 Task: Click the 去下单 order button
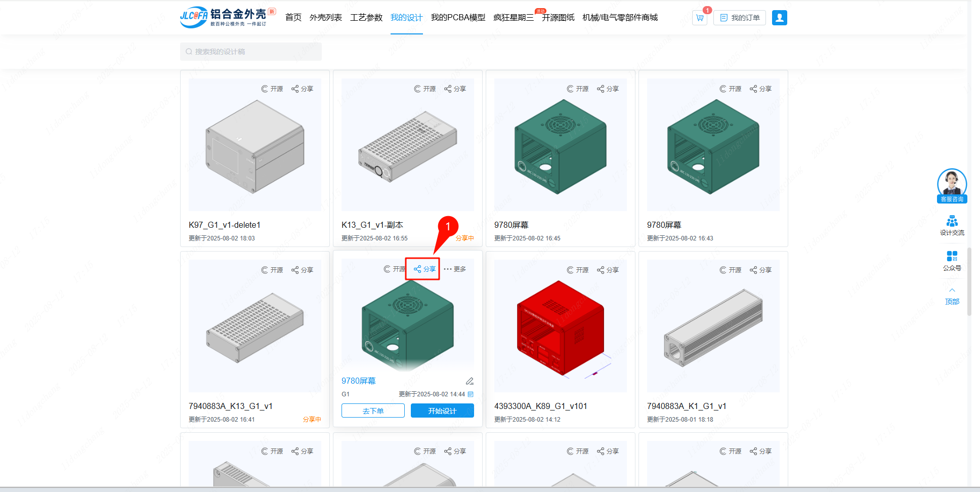[x=373, y=411]
